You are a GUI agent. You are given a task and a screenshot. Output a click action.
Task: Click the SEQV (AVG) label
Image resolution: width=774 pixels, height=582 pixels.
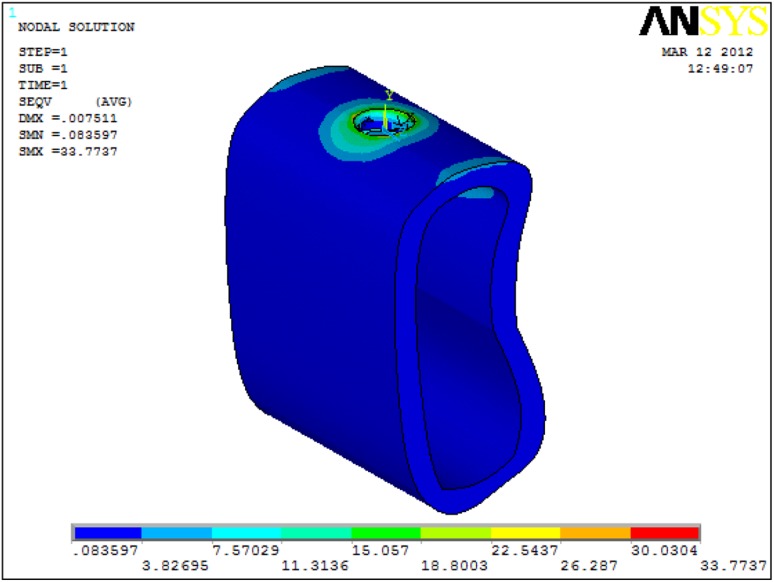[75, 102]
